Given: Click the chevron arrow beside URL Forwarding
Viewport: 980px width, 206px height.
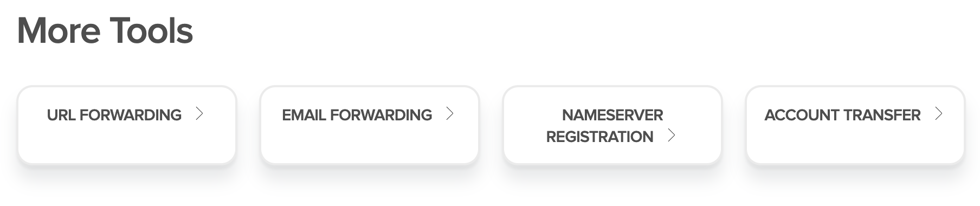Looking at the screenshot, I should click(199, 114).
